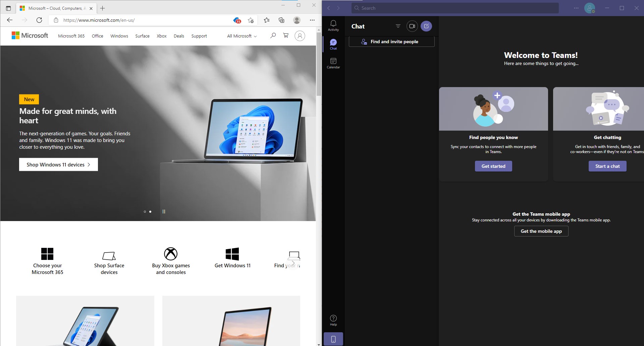Sign in via Microsoft account icon
This screenshot has width=644, height=346.
[x=300, y=36]
